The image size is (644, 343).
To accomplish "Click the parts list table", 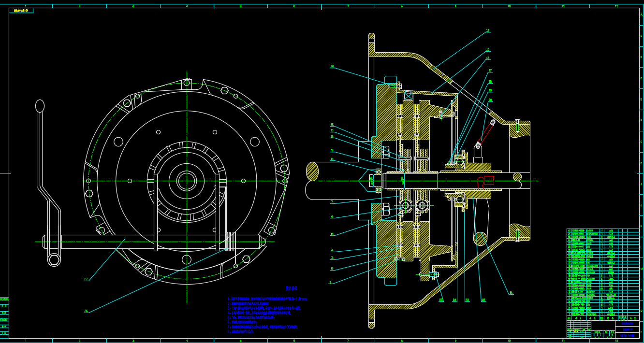I will click(x=602, y=273).
